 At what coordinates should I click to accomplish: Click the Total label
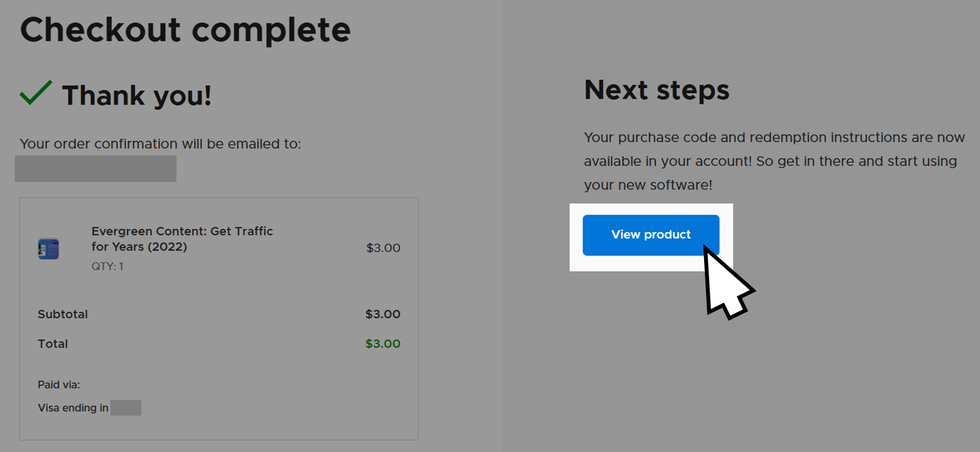point(52,343)
